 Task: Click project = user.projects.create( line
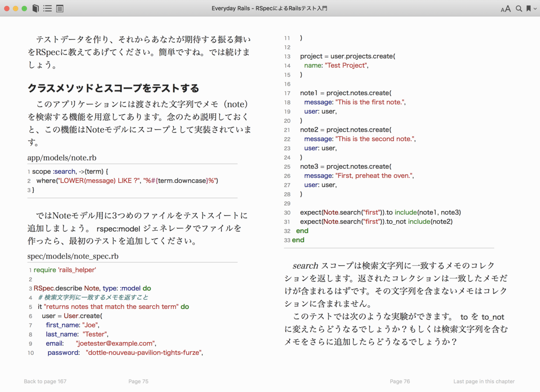[347, 56]
